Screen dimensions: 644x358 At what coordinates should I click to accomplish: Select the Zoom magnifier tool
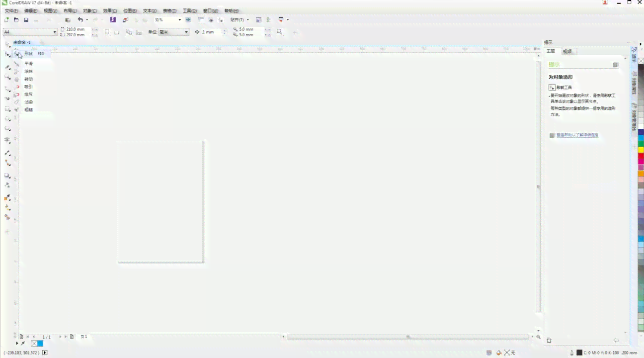tap(7, 77)
